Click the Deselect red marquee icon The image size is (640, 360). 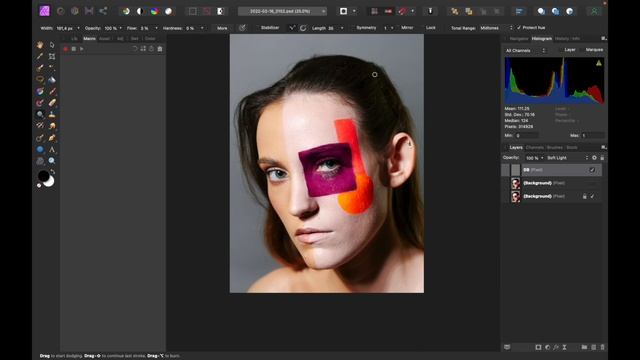point(207,11)
